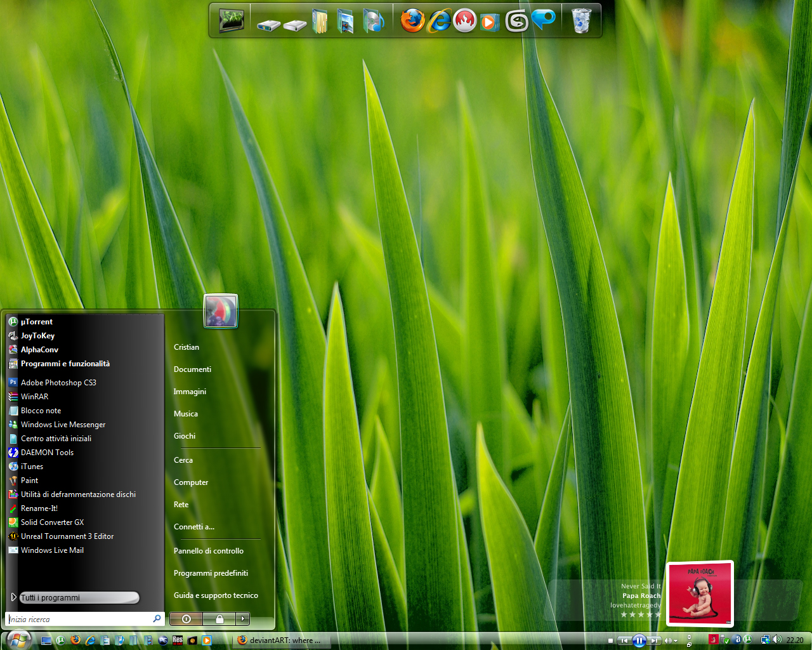Click the desktop monitor icon in dock
The image size is (812, 650).
(232, 21)
